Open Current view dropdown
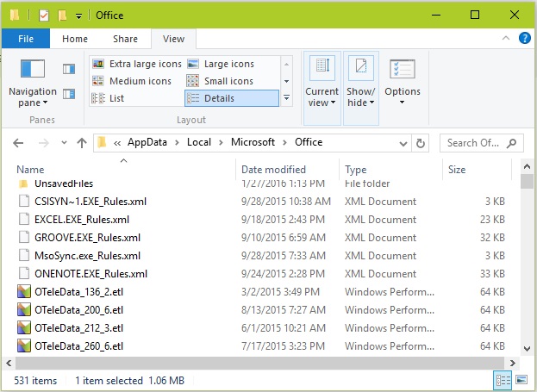Screen dimensions: 537x392 (322, 89)
